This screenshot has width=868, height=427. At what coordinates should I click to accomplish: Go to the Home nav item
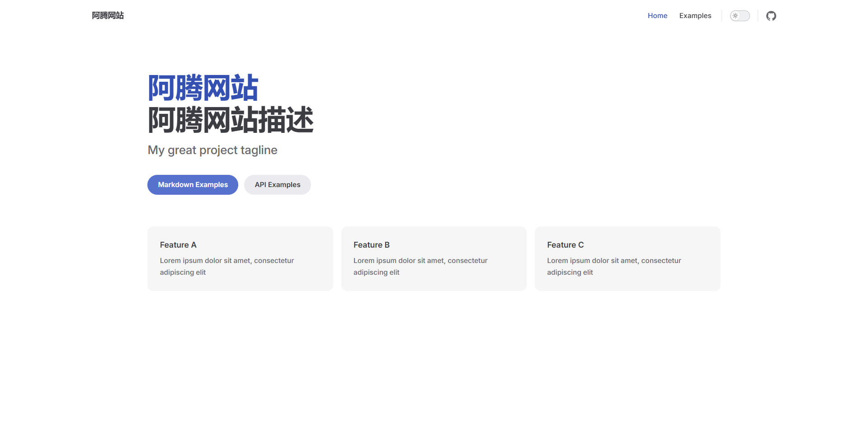pos(657,16)
